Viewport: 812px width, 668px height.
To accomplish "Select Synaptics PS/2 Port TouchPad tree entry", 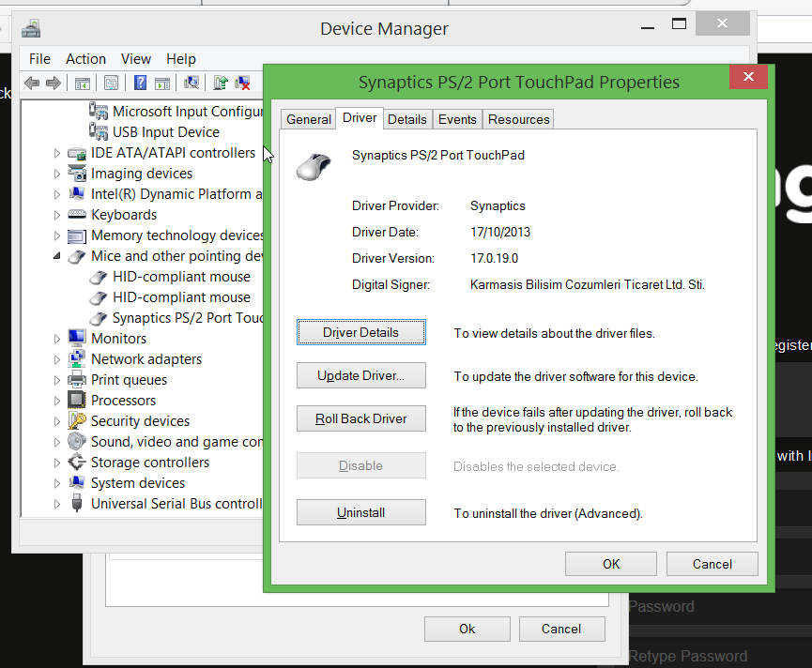I will pyautogui.click(x=188, y=318).
